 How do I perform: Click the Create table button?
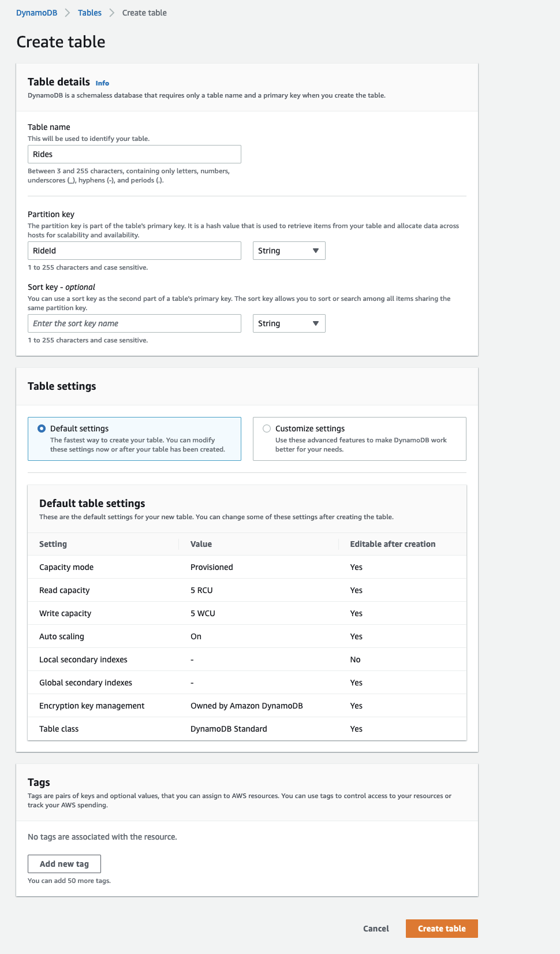(442, 929)
